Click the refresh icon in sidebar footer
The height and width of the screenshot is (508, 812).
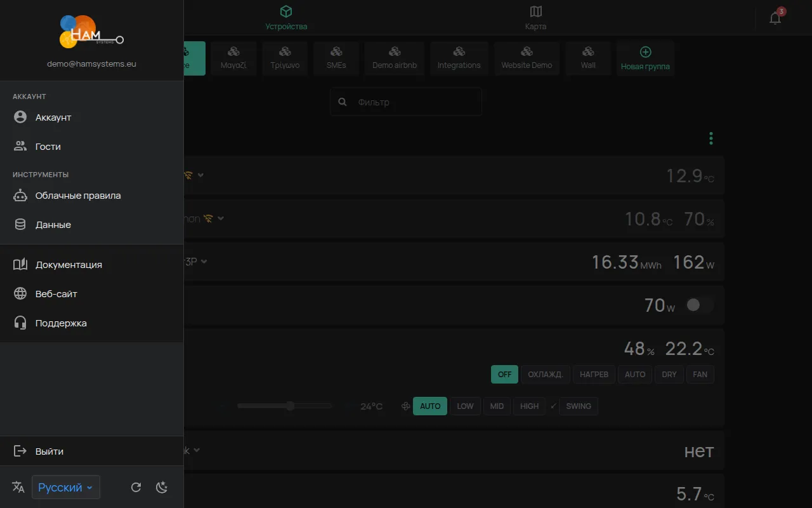(x=136, y=487)
